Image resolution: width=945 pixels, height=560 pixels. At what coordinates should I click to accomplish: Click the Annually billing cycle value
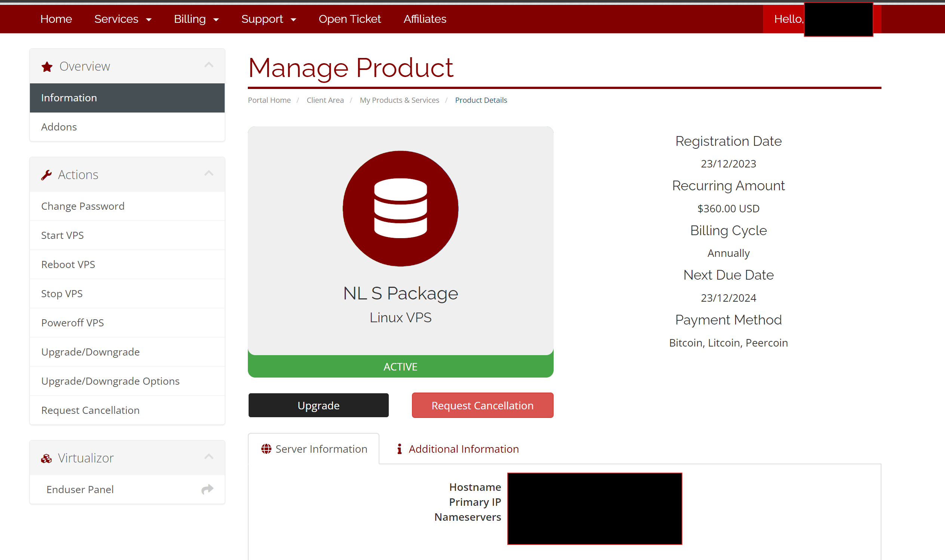[x=729, y=253]
